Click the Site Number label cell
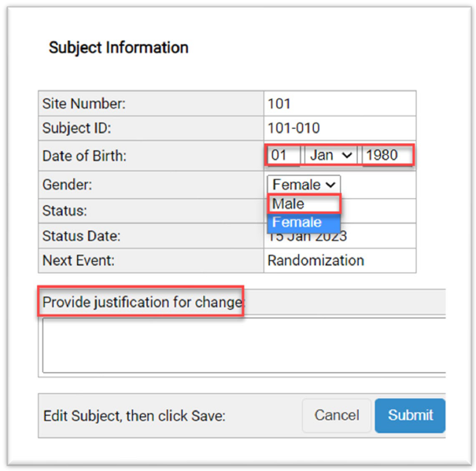 (x=83, y=103)
